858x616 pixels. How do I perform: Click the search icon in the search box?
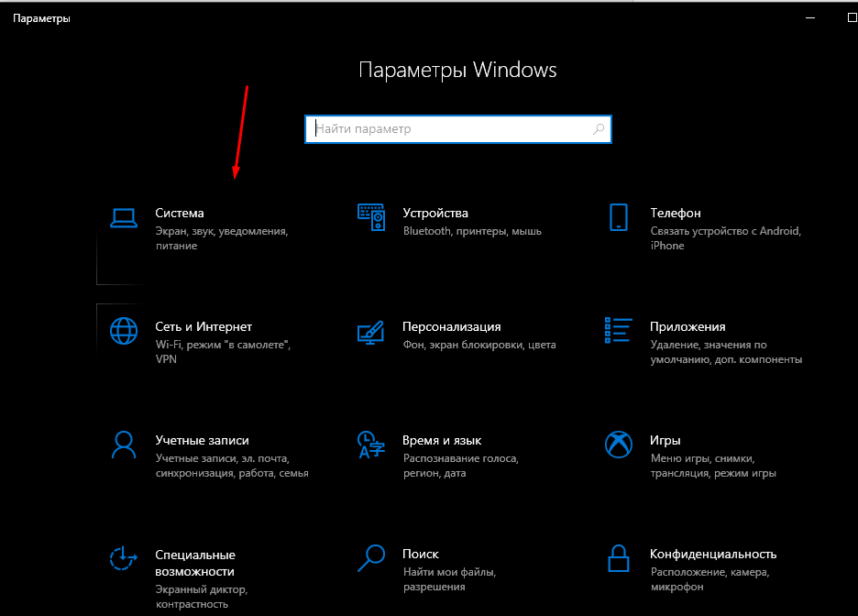(599, 129)
